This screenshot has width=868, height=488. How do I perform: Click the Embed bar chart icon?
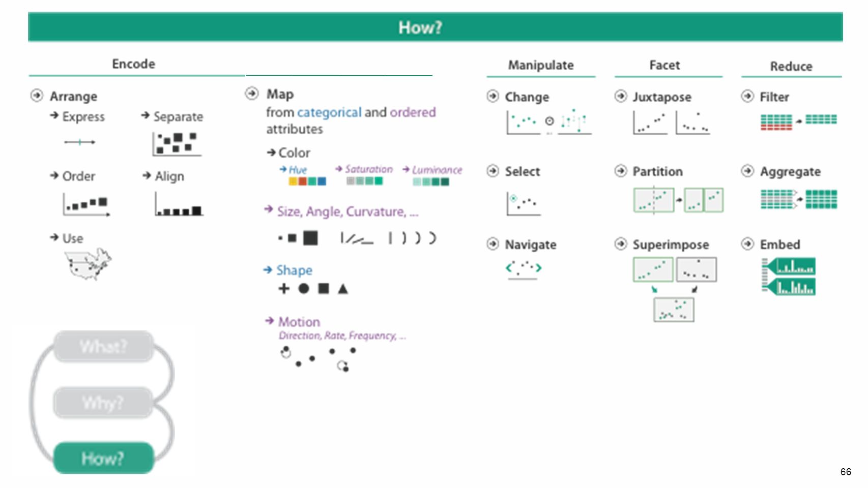tap(789, 277)
